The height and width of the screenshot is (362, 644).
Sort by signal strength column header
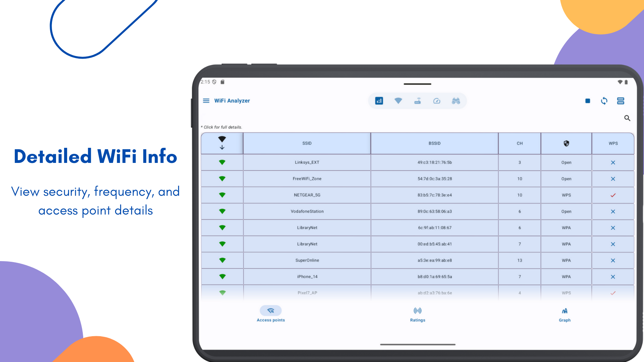click(x=222, y=143)
